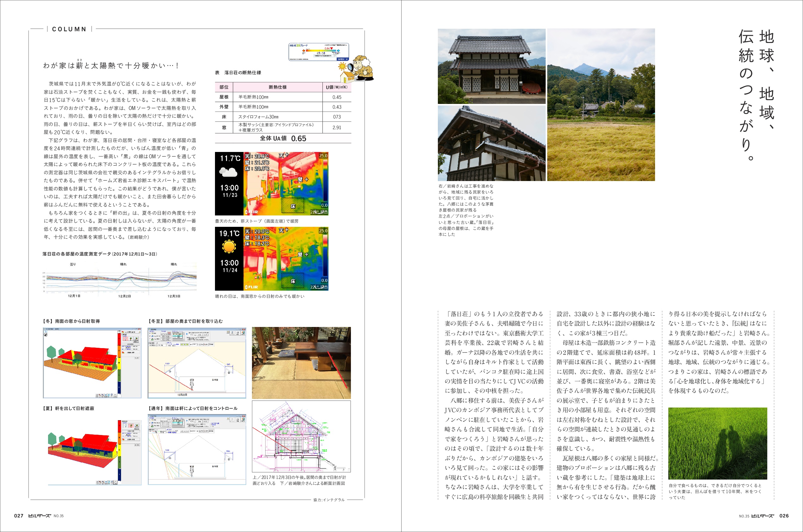This screenshot has width=803, height=532.
Task: Click the 窓 row label
Action: [224, 128]
